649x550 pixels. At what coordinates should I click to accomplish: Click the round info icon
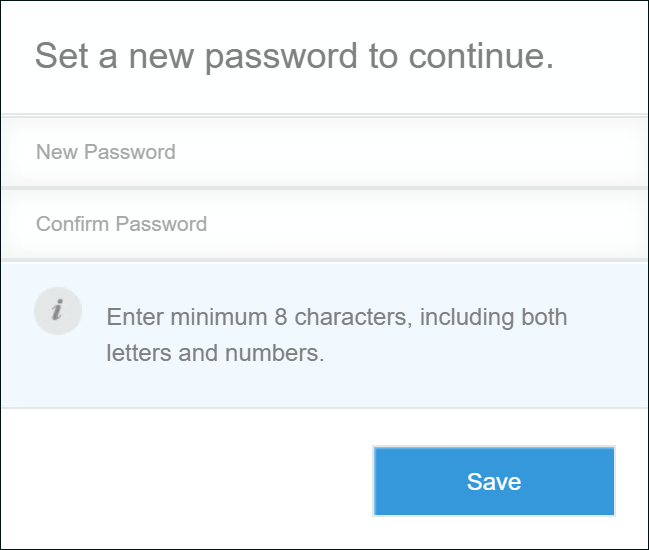coord(57,311)
